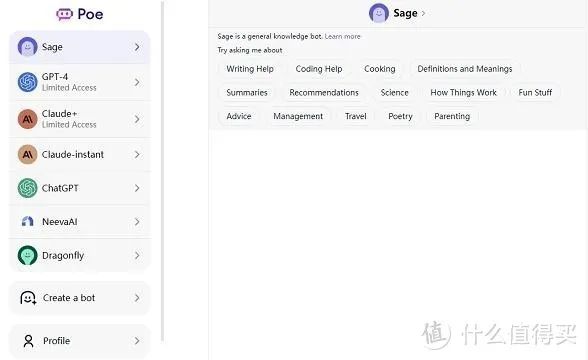
Task: Click Limited Access text under Claude+
Action: pos(69,124)
